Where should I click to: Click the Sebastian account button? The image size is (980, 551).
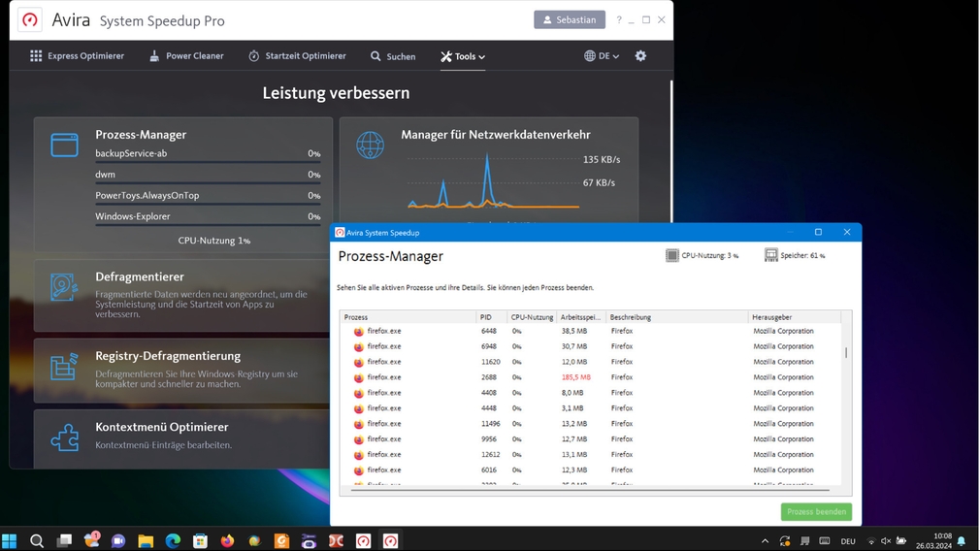point(569,19)
